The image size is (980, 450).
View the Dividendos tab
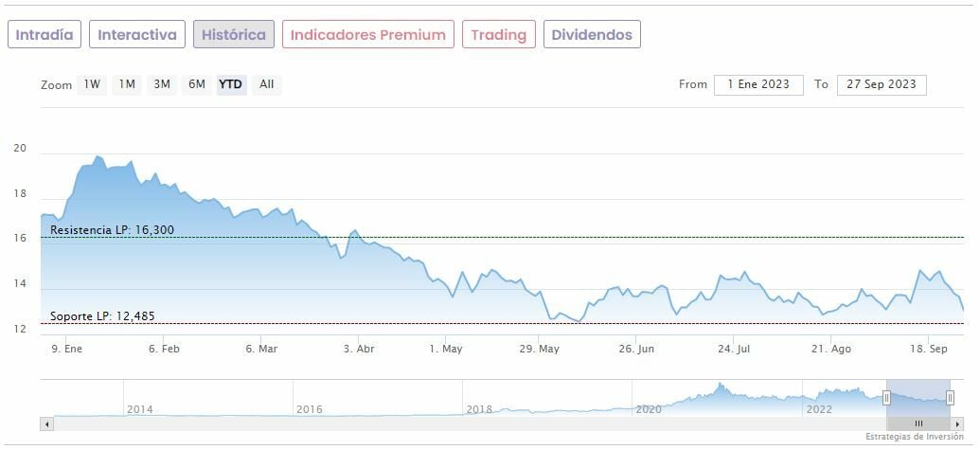(592, 35)
